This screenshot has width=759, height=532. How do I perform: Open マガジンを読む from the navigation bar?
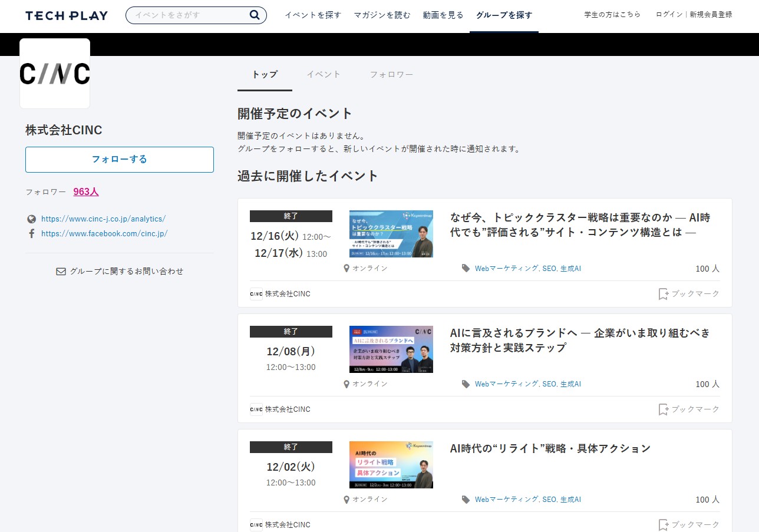point(382,15)
